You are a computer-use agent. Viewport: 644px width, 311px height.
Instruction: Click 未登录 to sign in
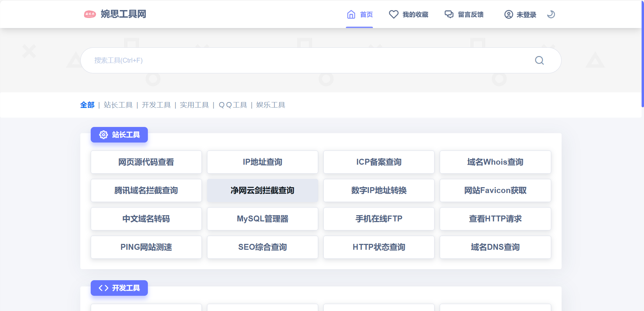(520, 14)
